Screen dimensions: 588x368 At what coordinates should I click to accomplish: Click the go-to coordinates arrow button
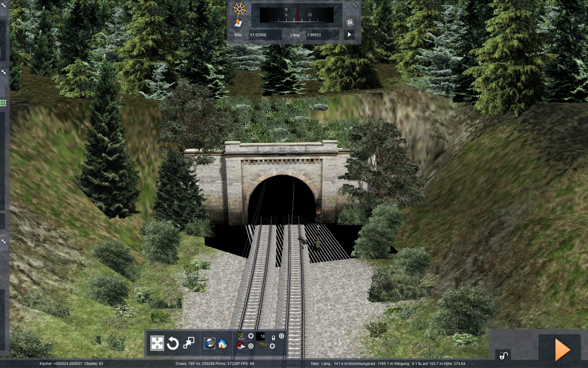pyautogui.click(x=349, y=35)
